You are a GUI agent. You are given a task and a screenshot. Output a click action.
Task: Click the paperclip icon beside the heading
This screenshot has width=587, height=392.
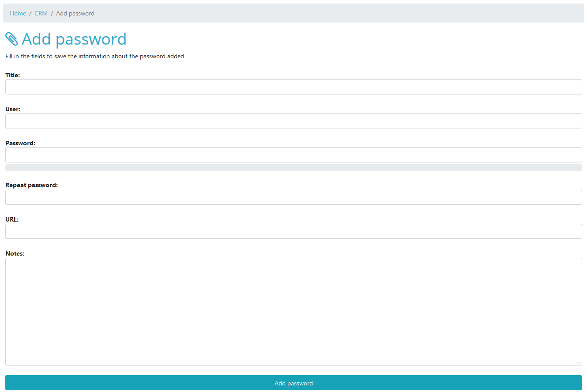coord(12,39)
